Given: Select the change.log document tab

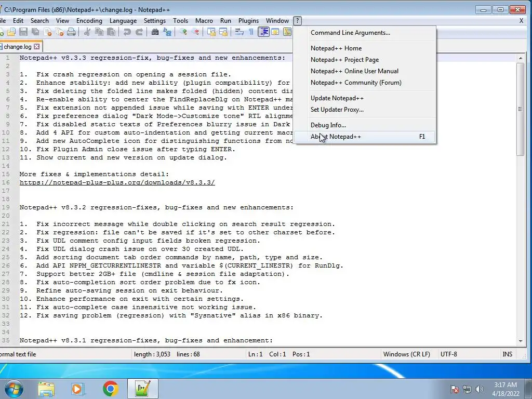Looking at the screenshot, I should [x=18, y=46].
